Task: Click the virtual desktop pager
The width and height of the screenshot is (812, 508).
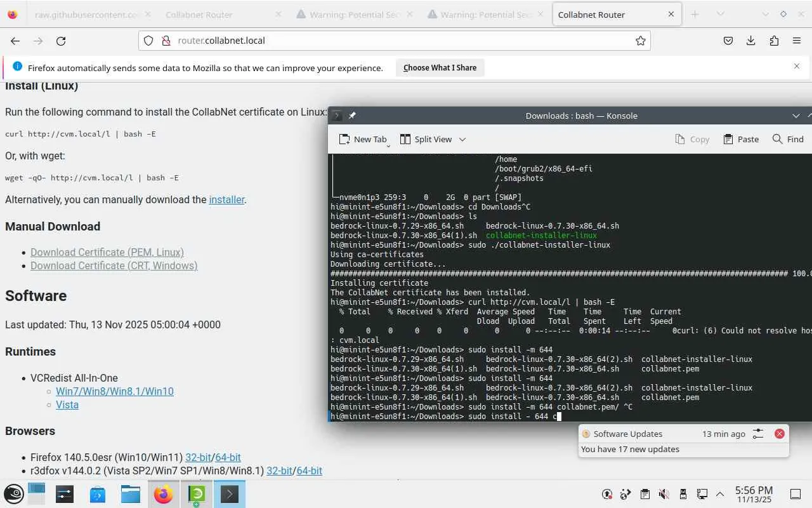Action: click(x=36, y=494)
